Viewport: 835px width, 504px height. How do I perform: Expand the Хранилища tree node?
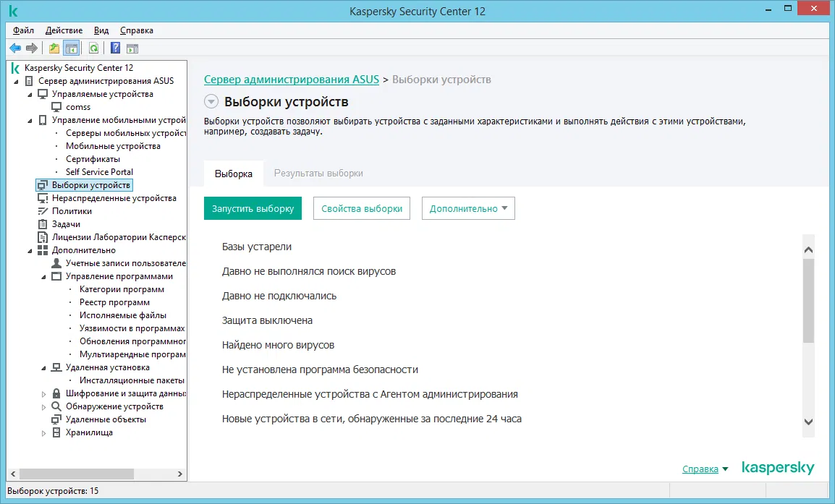point(43,433)
